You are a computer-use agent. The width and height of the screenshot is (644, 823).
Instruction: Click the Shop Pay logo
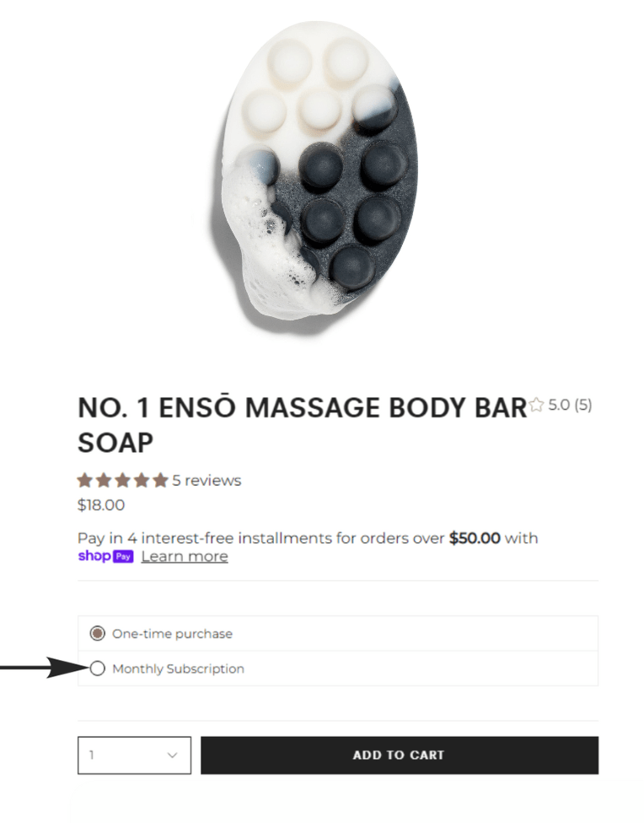click(x=105, y=556)
